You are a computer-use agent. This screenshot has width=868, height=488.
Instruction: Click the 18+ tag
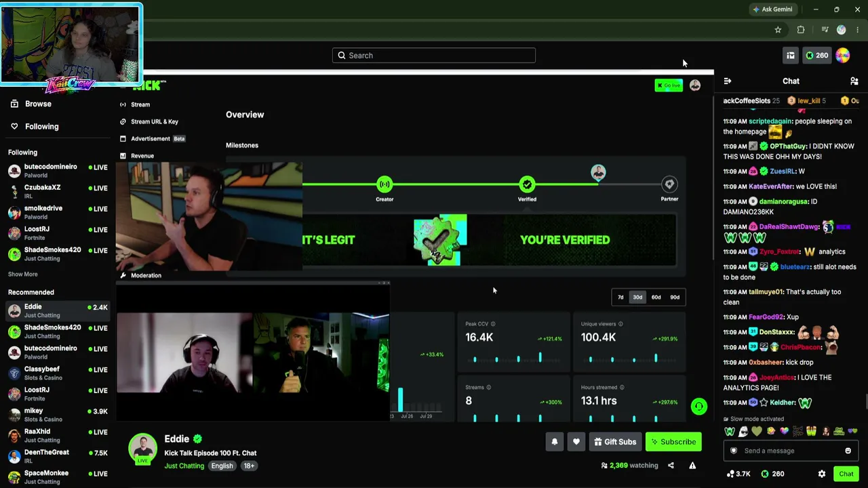249,466
